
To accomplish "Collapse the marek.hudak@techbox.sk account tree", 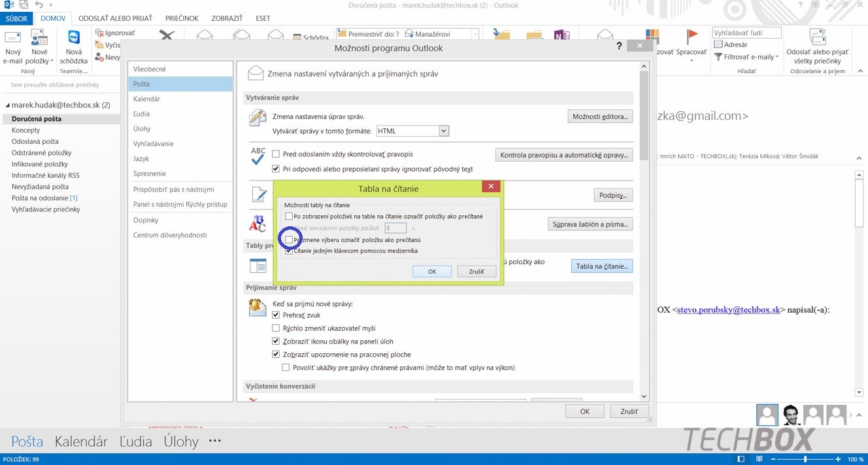I will click(7, 105).
